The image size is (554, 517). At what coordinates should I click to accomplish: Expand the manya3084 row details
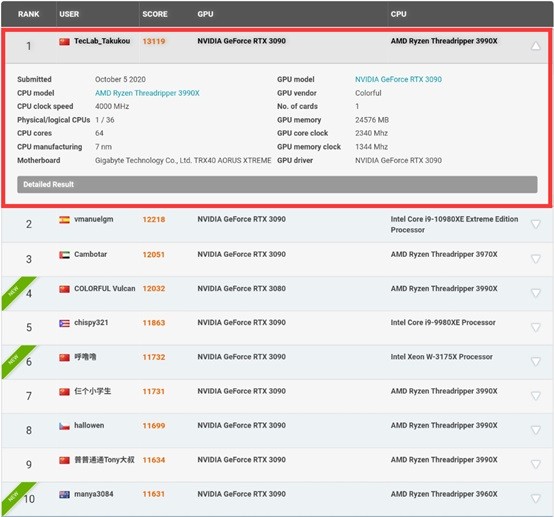536,499
